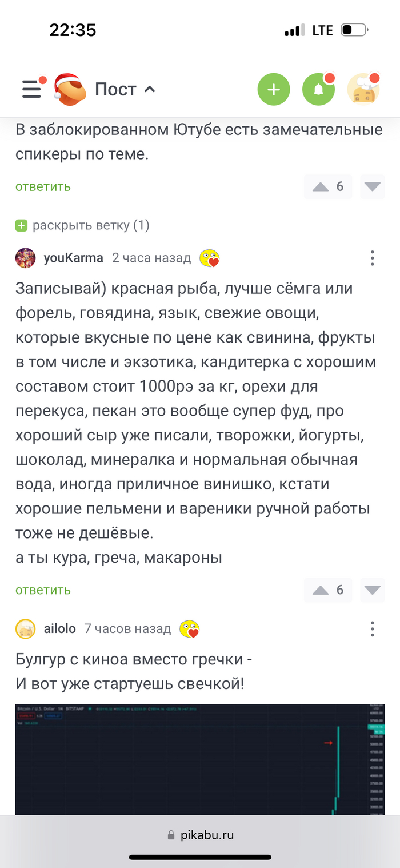This screenshot has width=400, height=868.
Task: Open the hamburger menu
Action: point(33,89)
